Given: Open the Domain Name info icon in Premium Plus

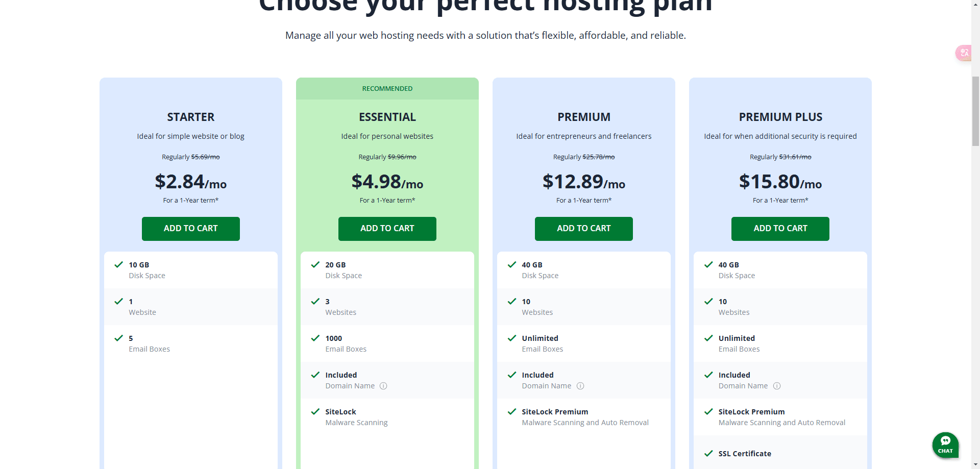Looking at the screenshot, I should [777, 386].
